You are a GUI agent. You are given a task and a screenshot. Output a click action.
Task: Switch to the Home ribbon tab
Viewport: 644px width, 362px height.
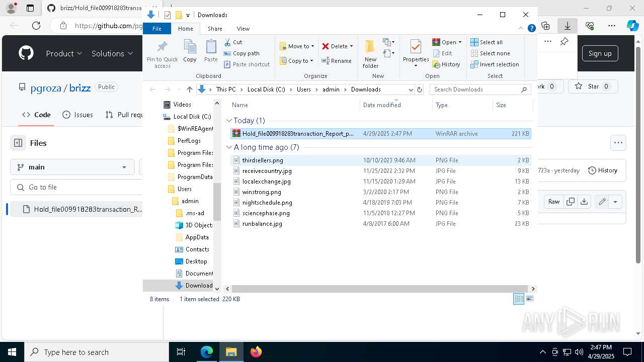click(185, 29)
